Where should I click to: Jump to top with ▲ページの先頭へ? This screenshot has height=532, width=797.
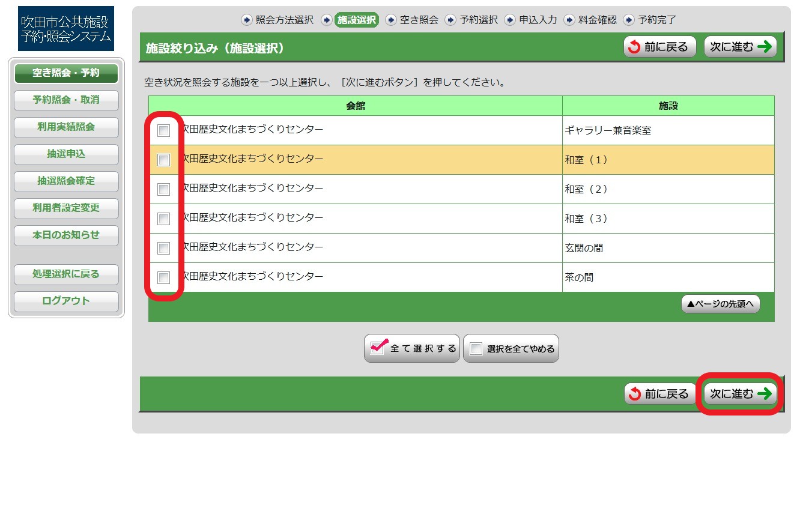(720, 304)
